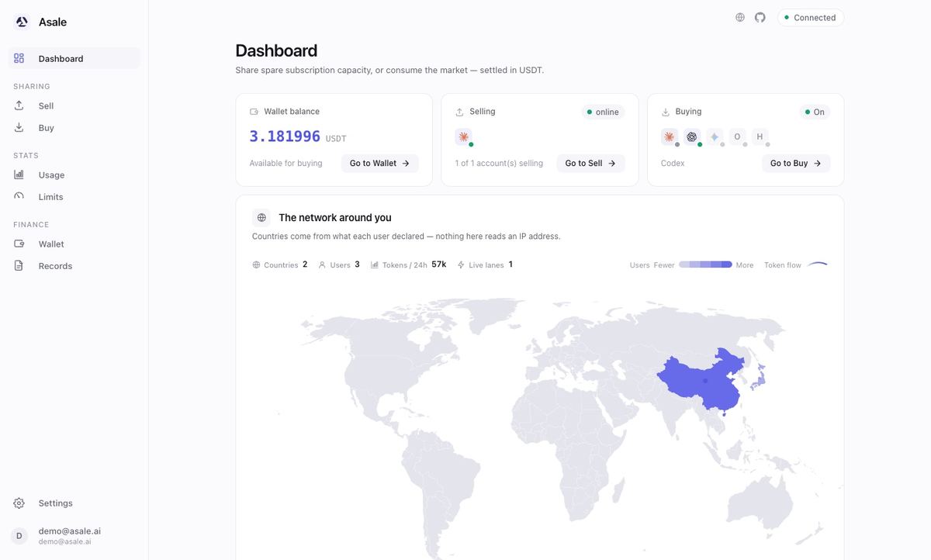Click the Dashboard grid icon

click(x=19, y=58)
